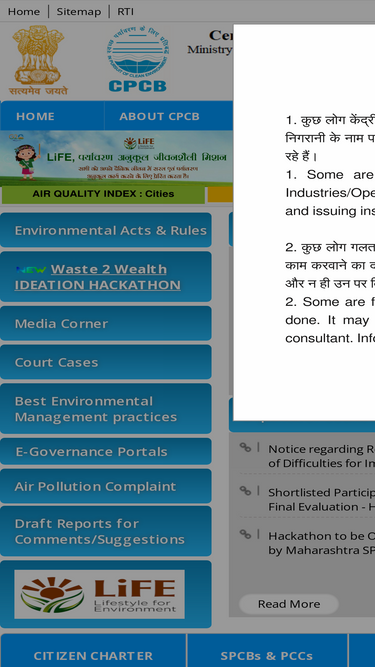Open the CITIZEN CHARTER tab

tap(93, 655)
